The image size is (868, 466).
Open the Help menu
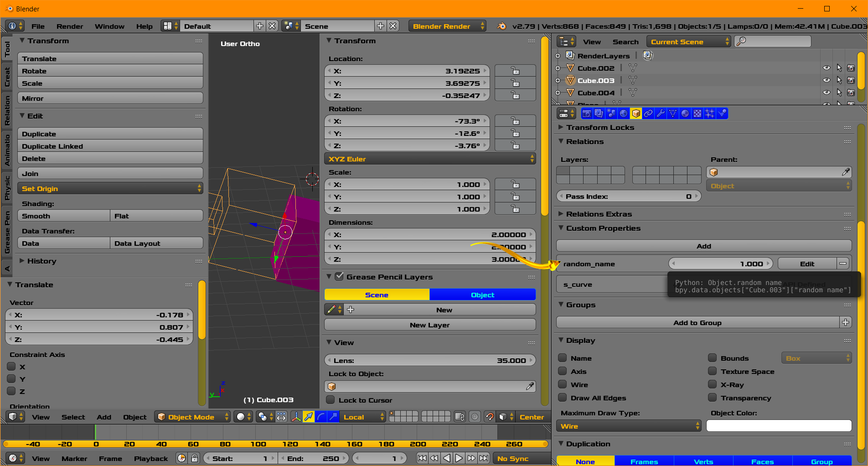[x=145, y=26]
